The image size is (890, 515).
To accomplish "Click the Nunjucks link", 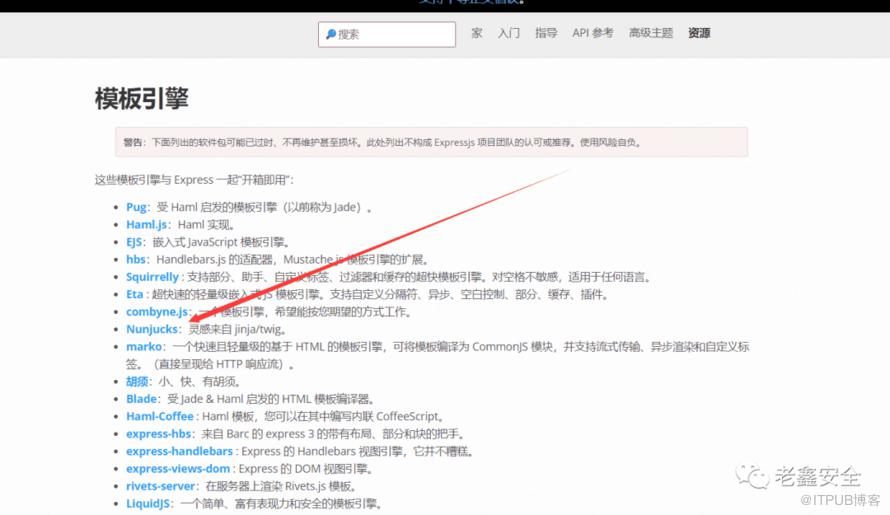I will (152, 329).
